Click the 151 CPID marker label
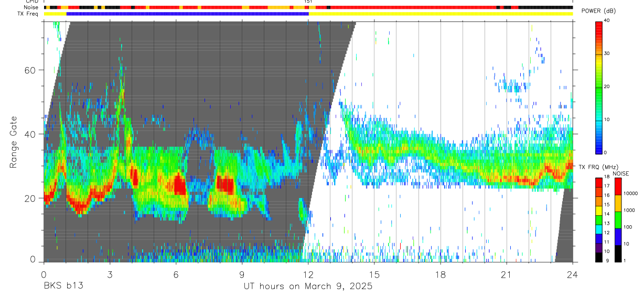The width and height of the screenshot is (644, 297). click(x=308, y=2)
